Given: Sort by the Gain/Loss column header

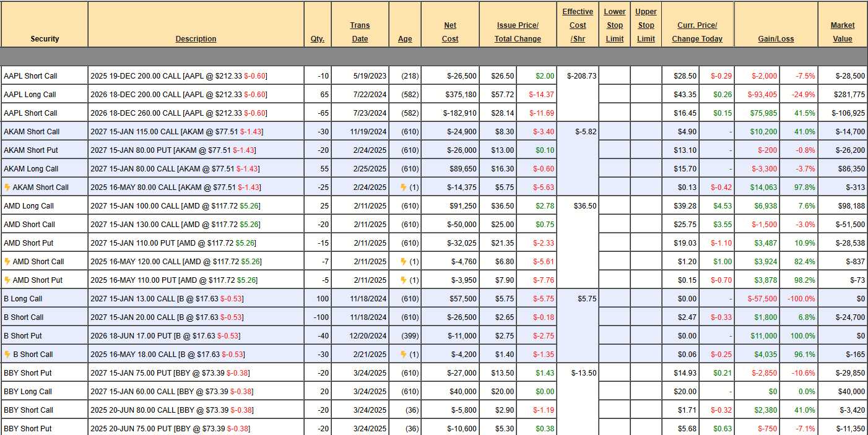Looking at the screenshot, I should click(776, 38).
